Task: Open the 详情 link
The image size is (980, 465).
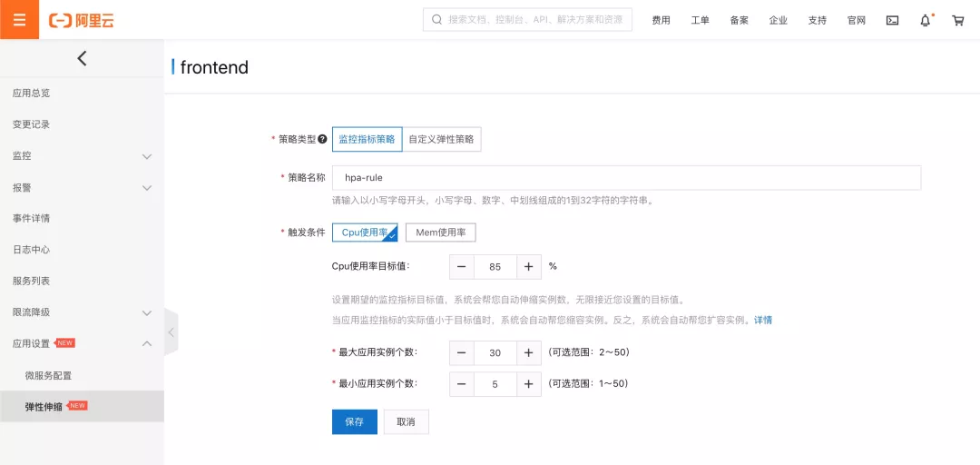Action: (762, 320)
